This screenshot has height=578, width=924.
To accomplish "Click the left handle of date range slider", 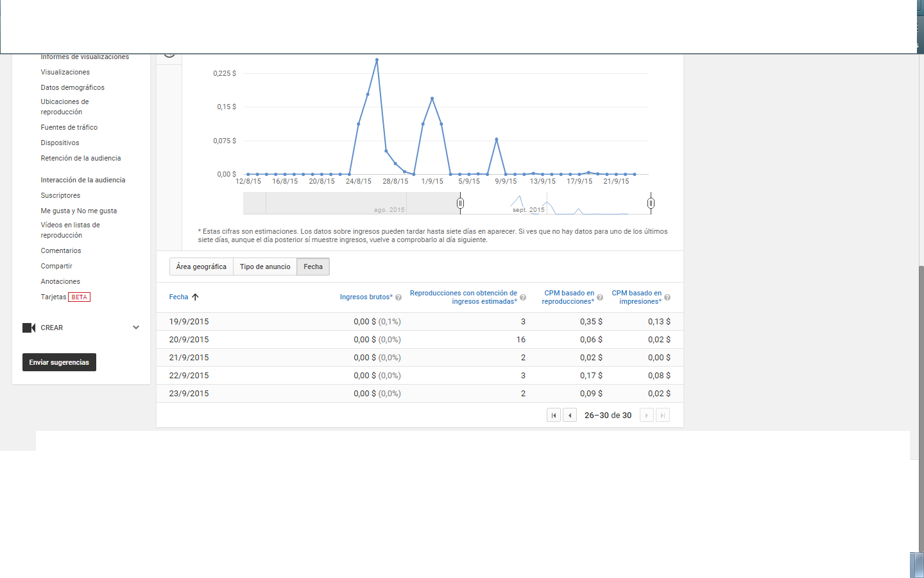I will tap(460, 203).
